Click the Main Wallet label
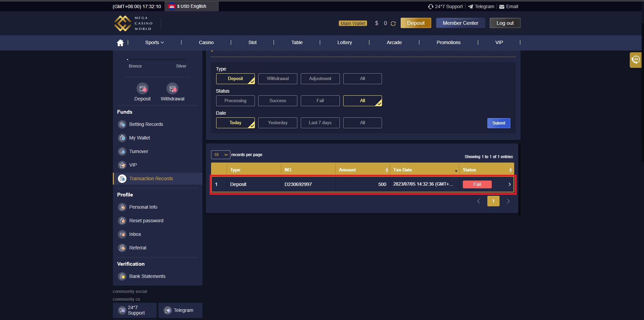 coord(353,23)
